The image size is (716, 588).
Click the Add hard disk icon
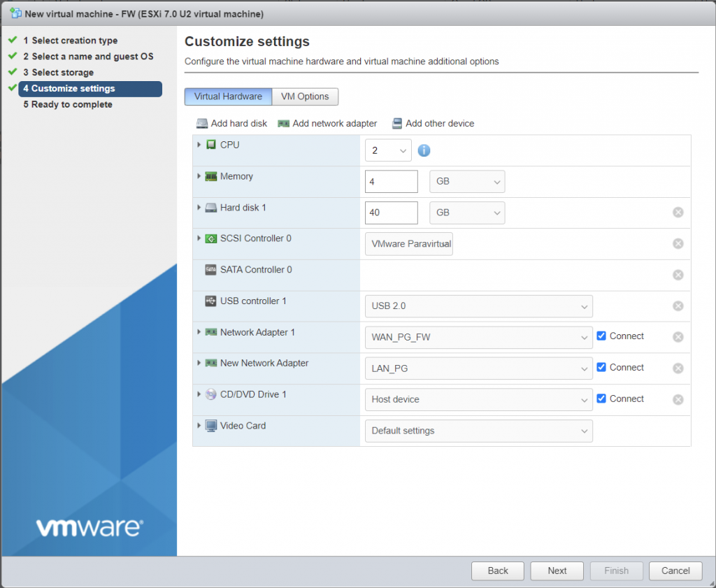click(202, 124)
